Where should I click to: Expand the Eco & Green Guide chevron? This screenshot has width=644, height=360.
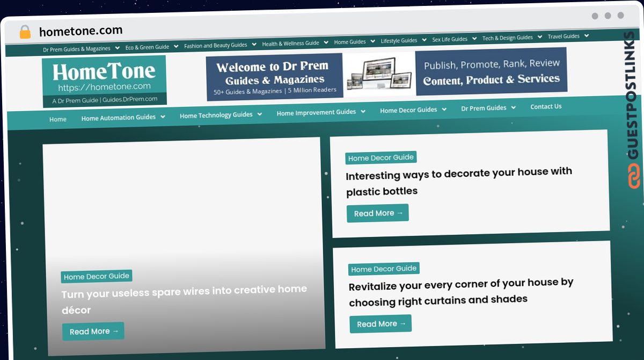pyautogui.click(x=176, y=46)
